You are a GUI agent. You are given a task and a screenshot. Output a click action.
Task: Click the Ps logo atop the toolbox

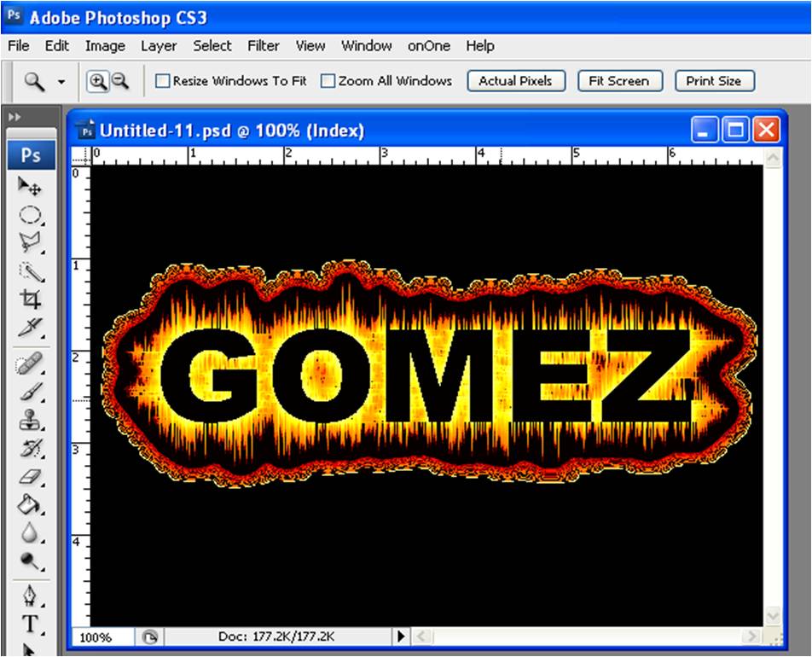pos(31,155)
